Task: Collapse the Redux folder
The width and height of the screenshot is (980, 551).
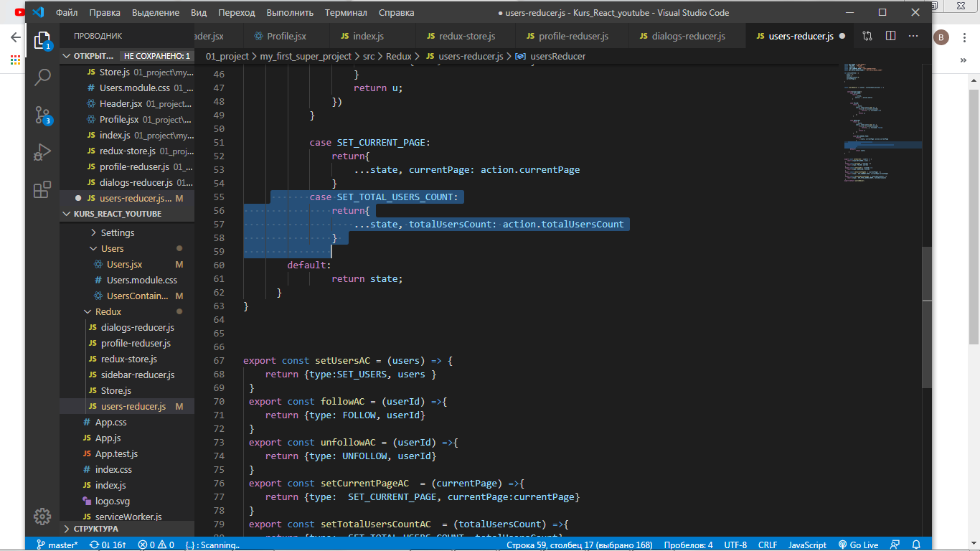Action: [x=108, y=311]
